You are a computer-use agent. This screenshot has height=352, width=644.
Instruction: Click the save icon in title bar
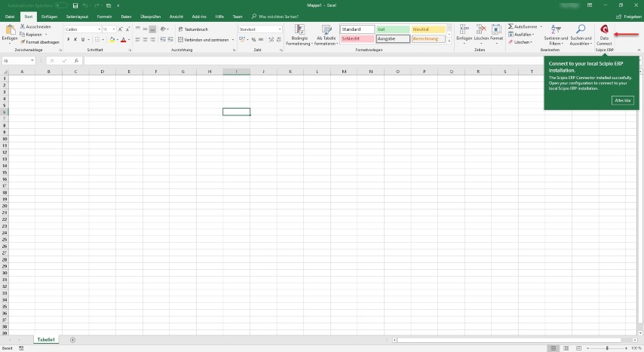pyautogui.click(x=75, y=5)
